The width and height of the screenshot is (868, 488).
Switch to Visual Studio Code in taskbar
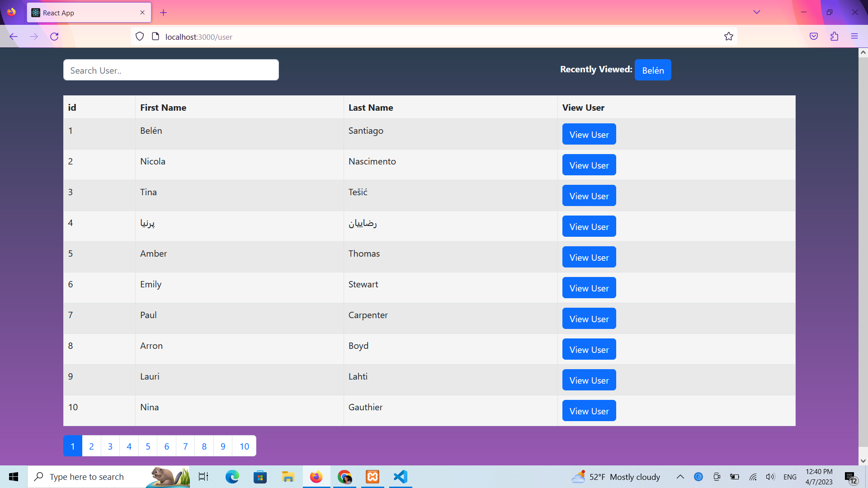[x=401, y=477]
